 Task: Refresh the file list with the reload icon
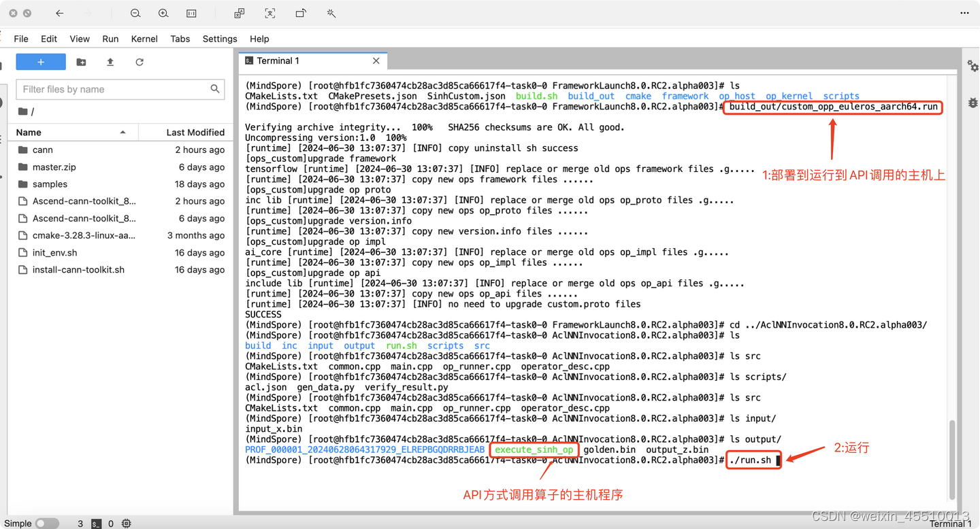pyautogui.click(x=140, y=62)
